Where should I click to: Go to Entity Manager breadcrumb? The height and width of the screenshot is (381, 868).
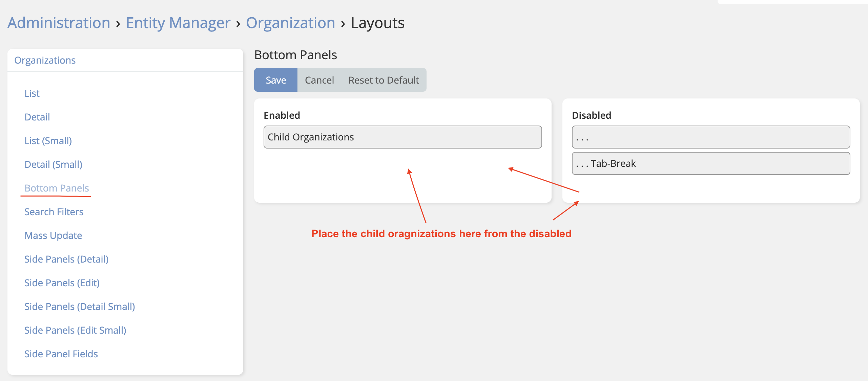[178, 23]
